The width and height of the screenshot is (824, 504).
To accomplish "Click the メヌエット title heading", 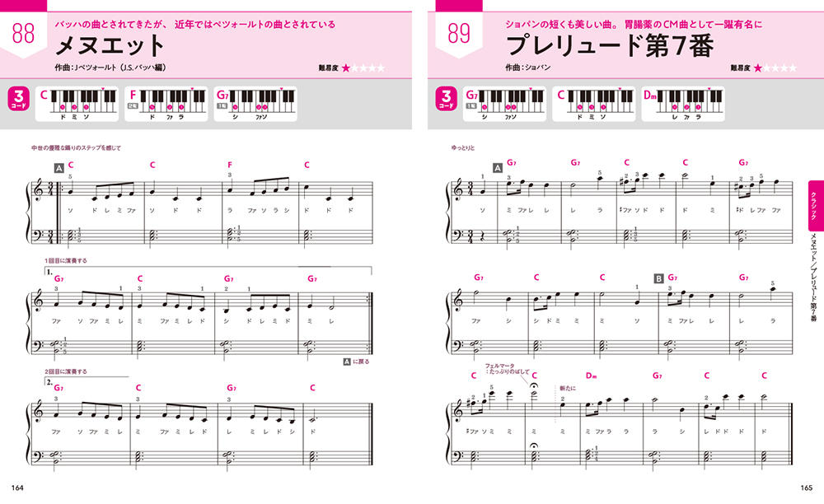I will 110,45.
